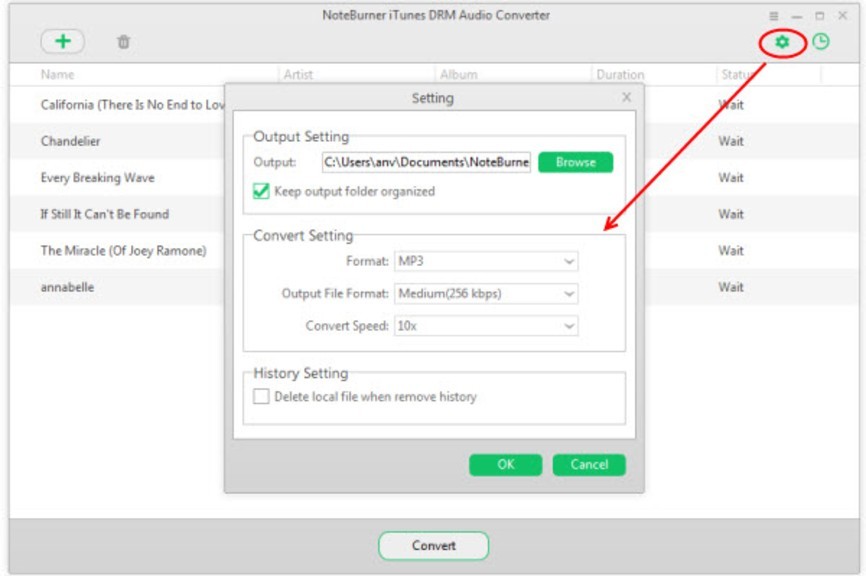
Task: Click the Wait status of Chandelier
Action: [x=731, y=141]
